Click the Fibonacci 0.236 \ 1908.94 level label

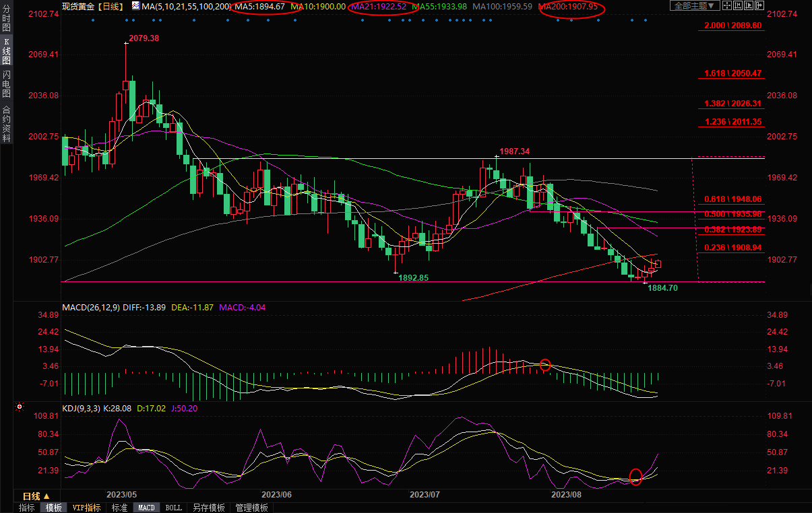pyautogui.click(x=732, y=248)
